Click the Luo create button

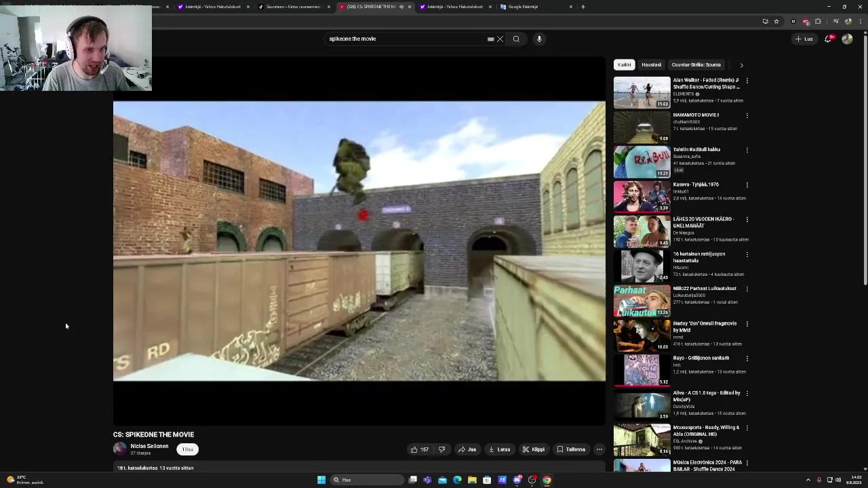click(x=804, y=39)
